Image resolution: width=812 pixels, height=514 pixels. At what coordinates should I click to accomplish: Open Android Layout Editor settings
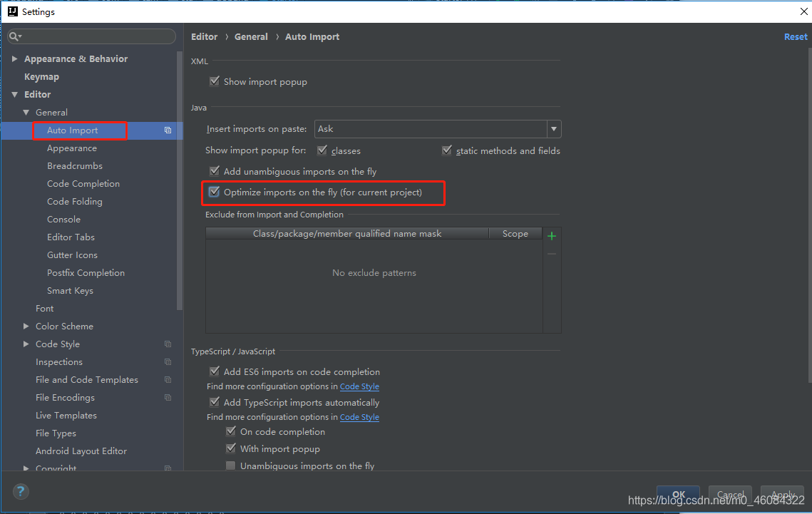pos(81,451)
